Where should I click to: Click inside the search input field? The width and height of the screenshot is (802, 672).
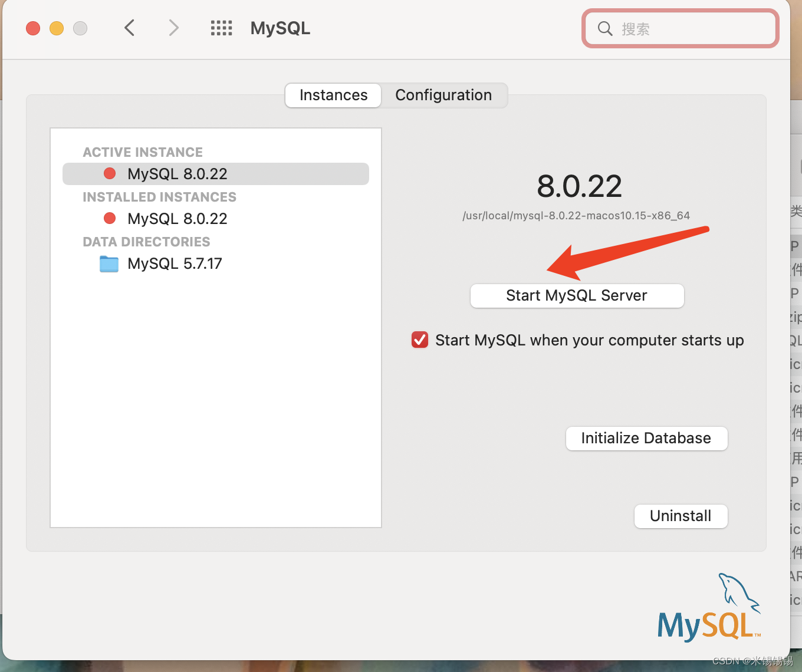click(678, 28)
